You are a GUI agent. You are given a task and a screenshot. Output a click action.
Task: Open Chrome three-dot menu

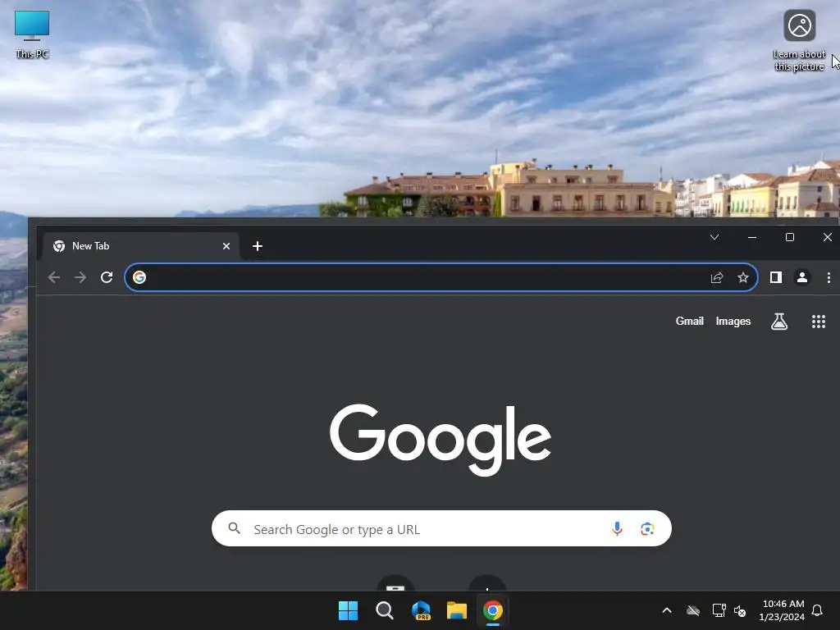pos(829,277)
